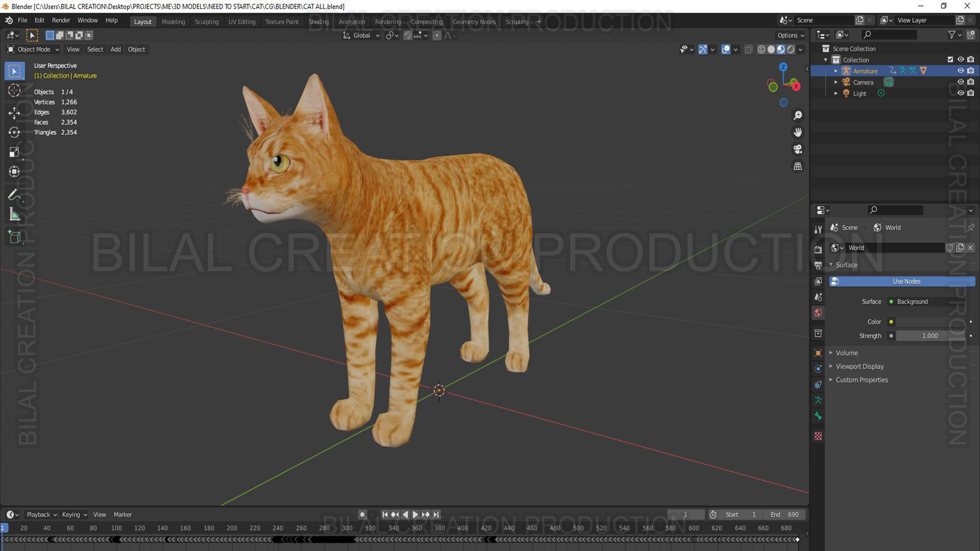980x551 pixels.
Task: Toggle auto keying record button
Action: [x=362, y=514]
